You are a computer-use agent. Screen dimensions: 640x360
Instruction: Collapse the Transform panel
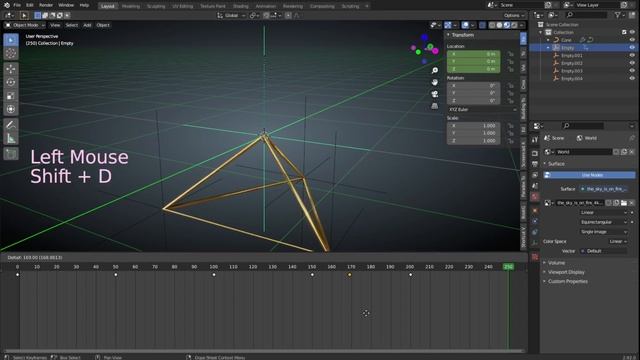click(x=462, y=35)
